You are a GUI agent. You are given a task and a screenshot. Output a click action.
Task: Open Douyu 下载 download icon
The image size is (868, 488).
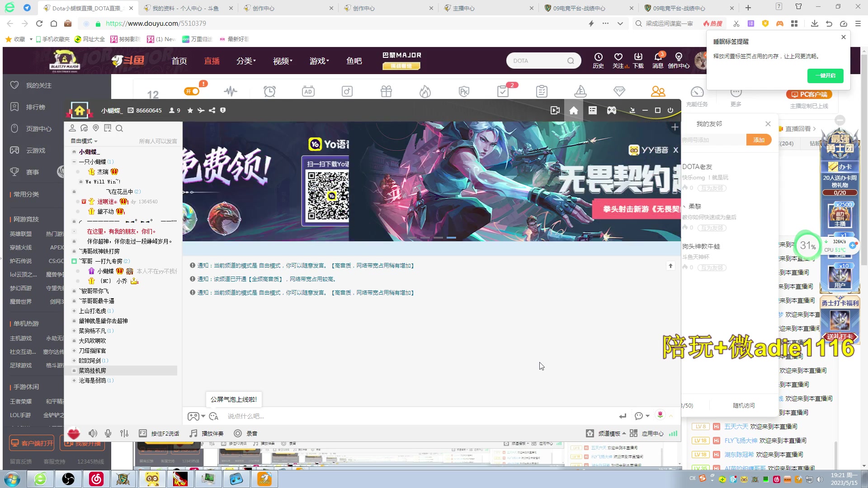(x=638, y=60)
